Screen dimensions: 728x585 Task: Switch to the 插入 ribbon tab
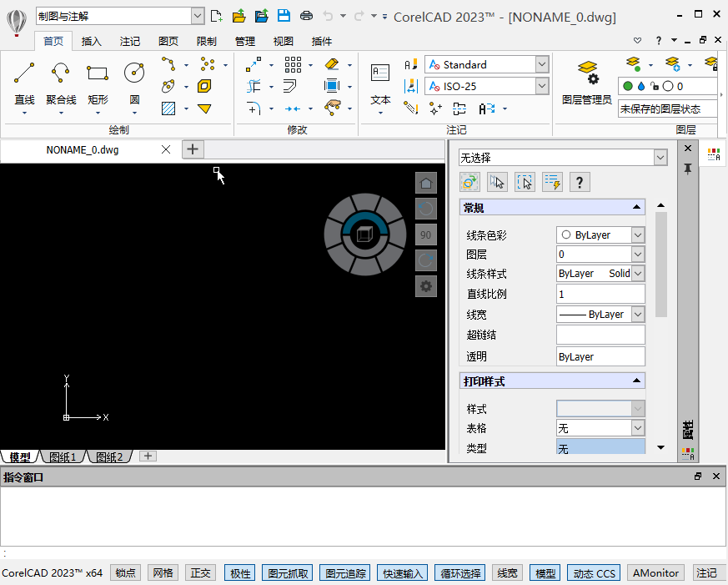91,41
